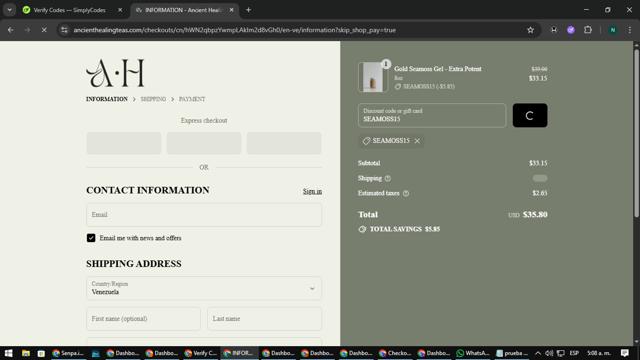The width and height of the screenshot is (640, 360).
Task: Open File Explorer from the taskbar
Action: [x=26, y=353]
